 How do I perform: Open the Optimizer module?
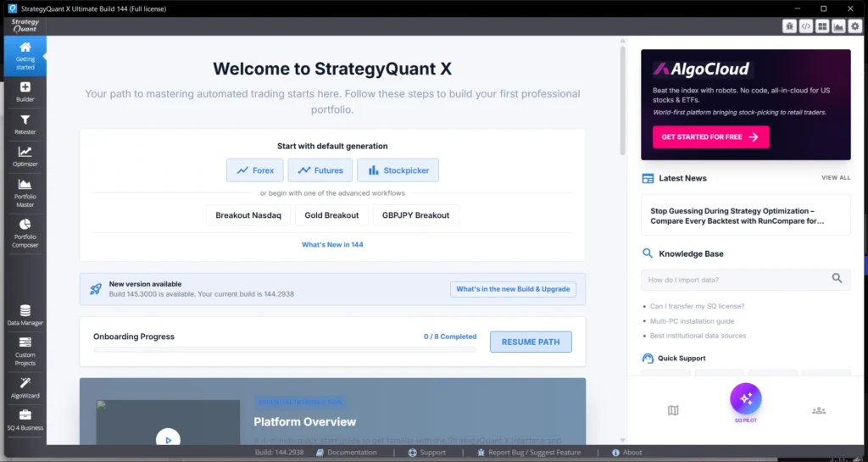(25, 157)
